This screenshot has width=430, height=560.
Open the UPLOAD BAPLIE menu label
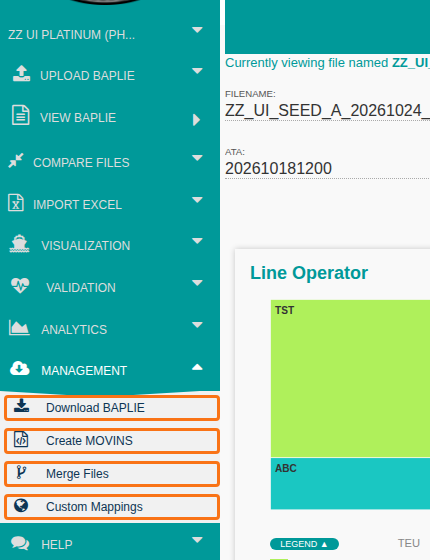click(88, 76)
